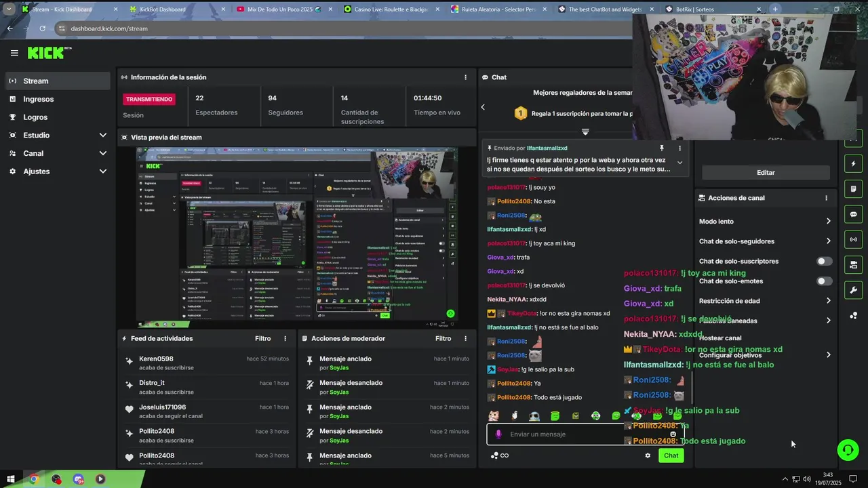Open Acciones de moderador three-dot menu
Viewport: 868px width, 488px height.
point(465,338)
